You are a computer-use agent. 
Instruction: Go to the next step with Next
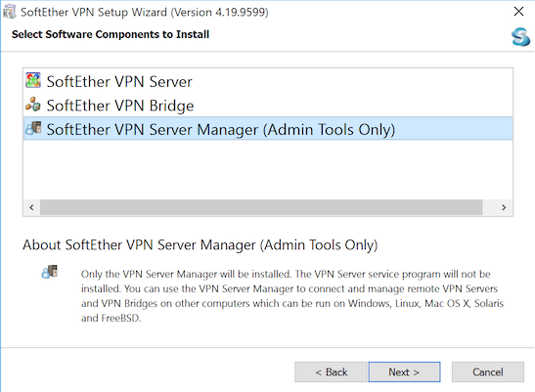[404, 371]
